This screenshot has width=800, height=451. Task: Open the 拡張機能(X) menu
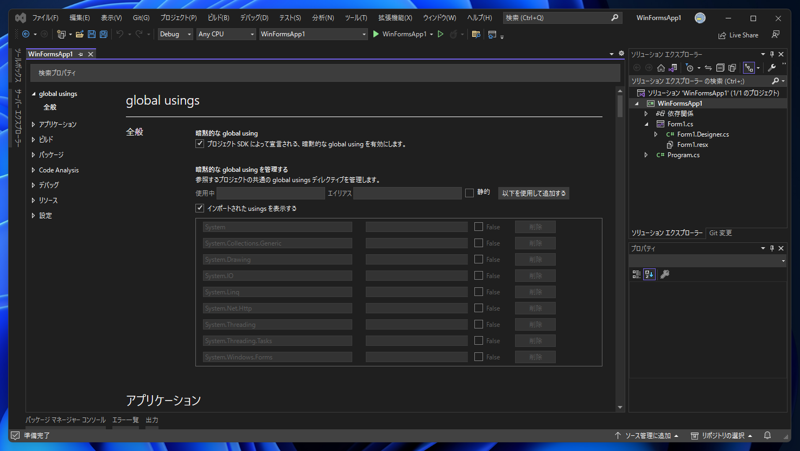395,18
